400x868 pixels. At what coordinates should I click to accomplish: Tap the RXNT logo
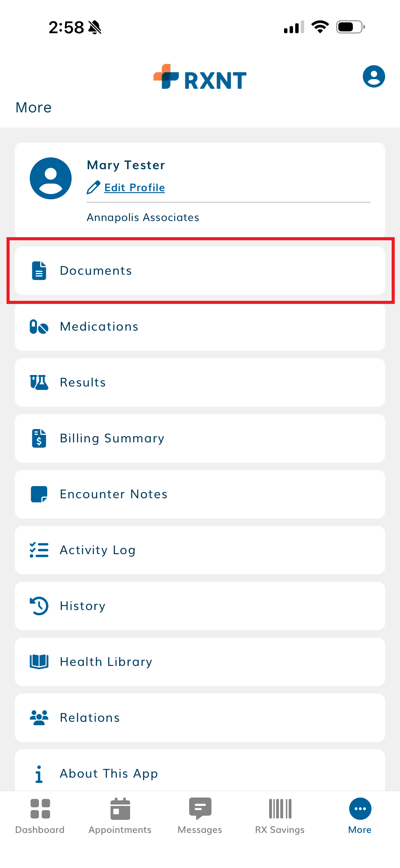[200, 77]
